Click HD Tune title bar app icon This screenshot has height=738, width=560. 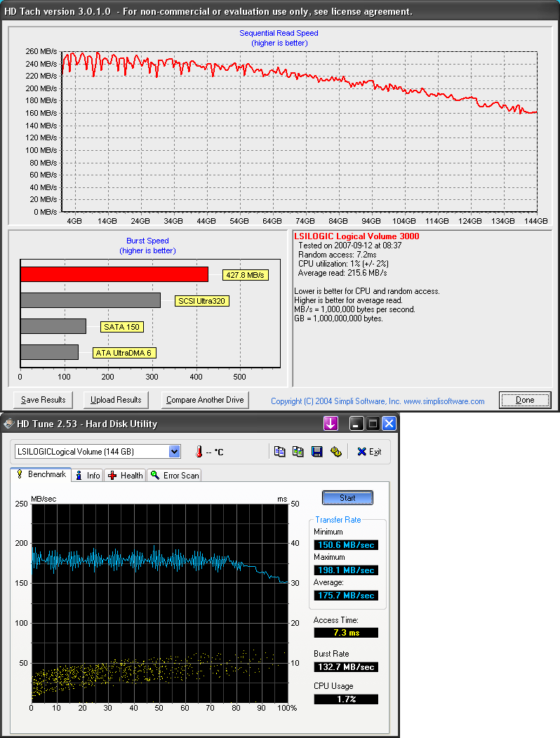(8, 424)
